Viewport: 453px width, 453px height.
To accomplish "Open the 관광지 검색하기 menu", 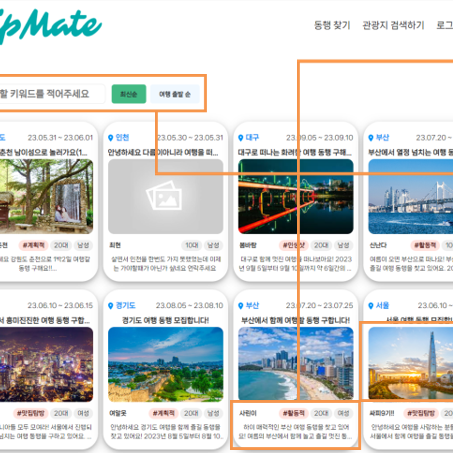I will coord(393,25).
